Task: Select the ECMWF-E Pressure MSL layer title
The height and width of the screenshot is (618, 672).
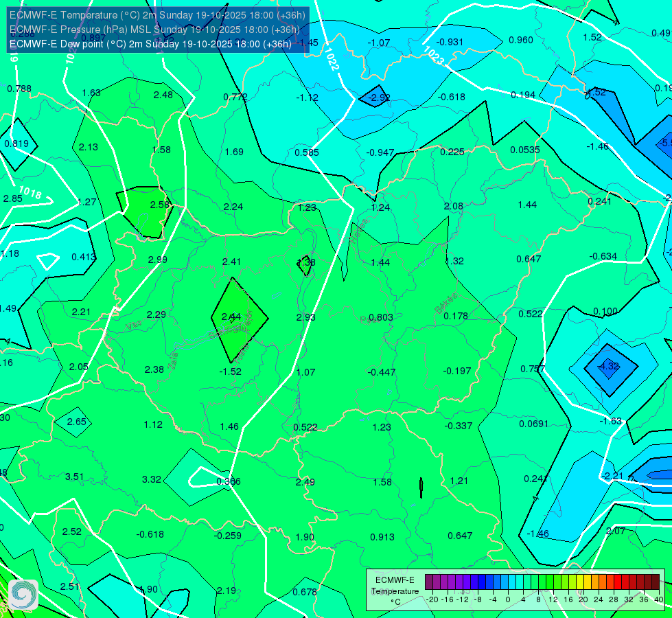Action: point(154,30)
